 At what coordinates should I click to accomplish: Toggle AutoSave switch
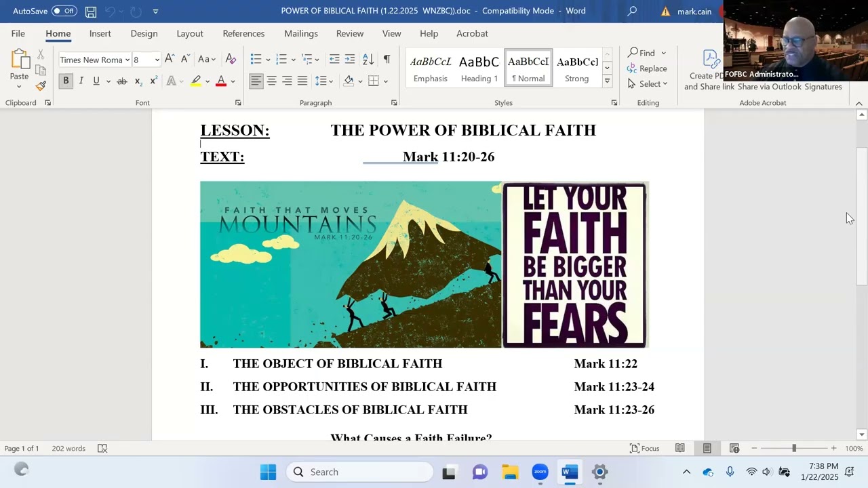click(64, 12)
